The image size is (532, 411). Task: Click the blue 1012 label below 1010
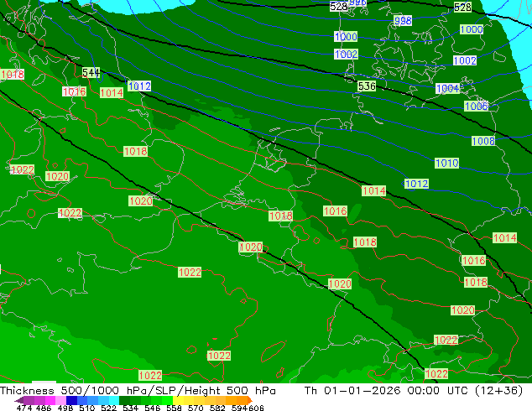pyautogui.click(x=417, y=184)
